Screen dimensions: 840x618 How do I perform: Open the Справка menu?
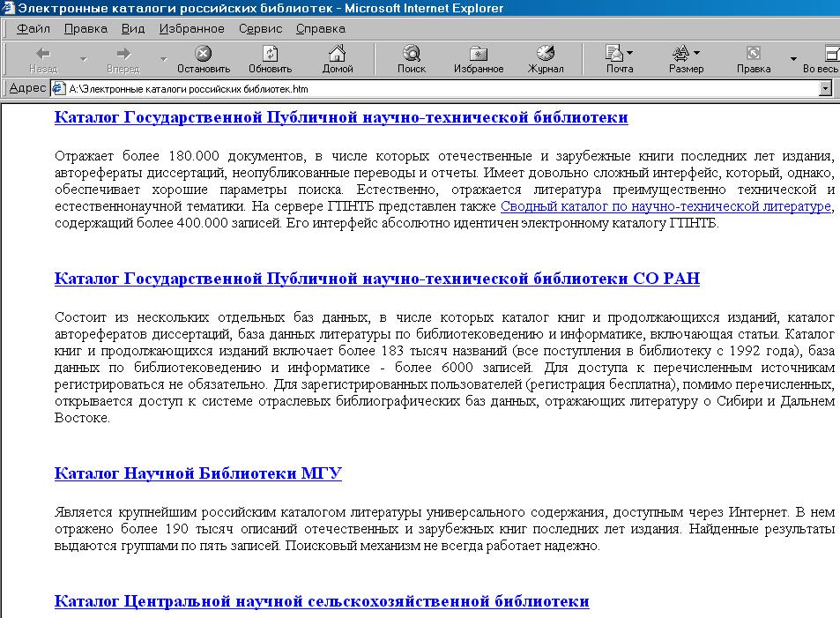tap(320, 28)
